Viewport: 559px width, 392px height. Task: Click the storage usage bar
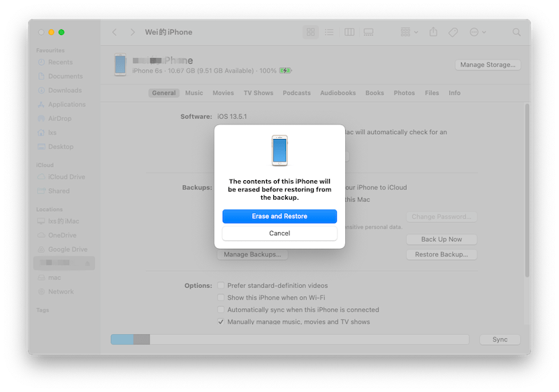(x=290, y=340)
